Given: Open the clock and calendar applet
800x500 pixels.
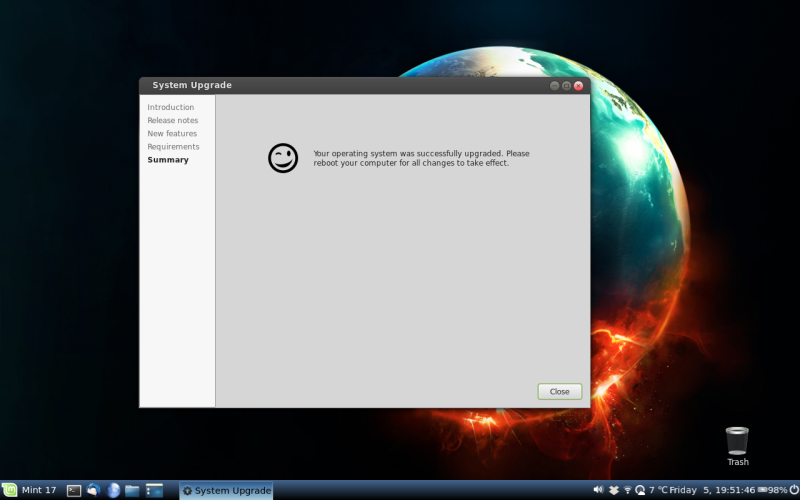Looking at the screenshot, I should pos(712,490).
